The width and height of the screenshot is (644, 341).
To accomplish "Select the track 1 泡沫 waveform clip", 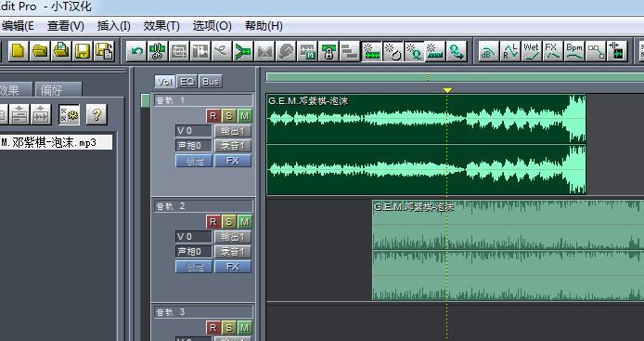I will [x=426, y=144].
